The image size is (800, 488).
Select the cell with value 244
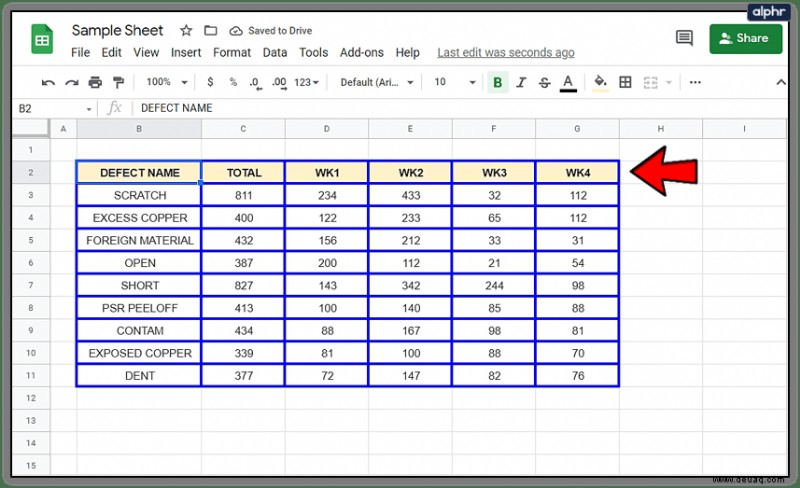(494, 285)
